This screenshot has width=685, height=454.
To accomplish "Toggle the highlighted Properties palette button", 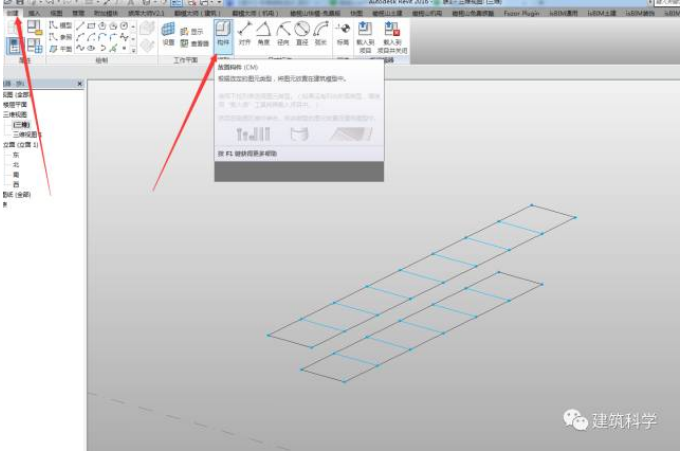I will 14,45.
